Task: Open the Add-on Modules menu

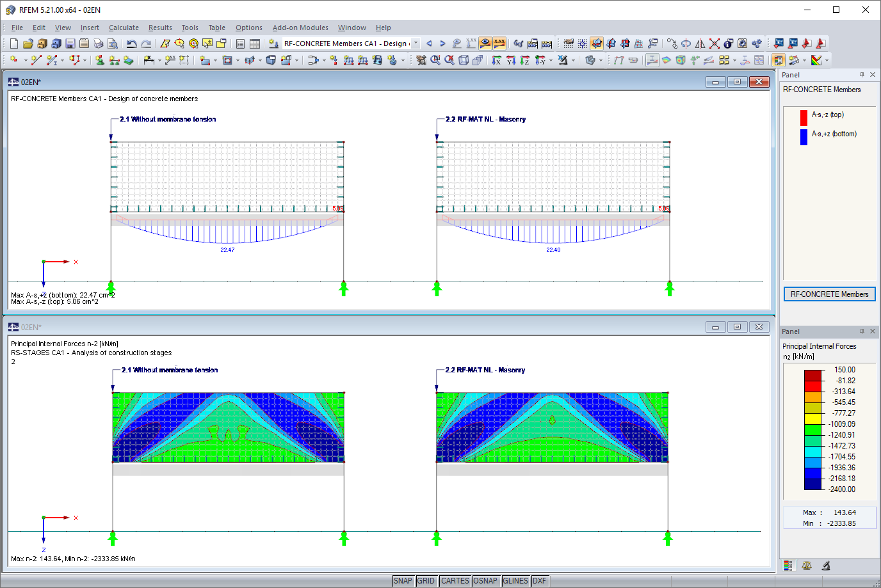Action: click(300, 28)
